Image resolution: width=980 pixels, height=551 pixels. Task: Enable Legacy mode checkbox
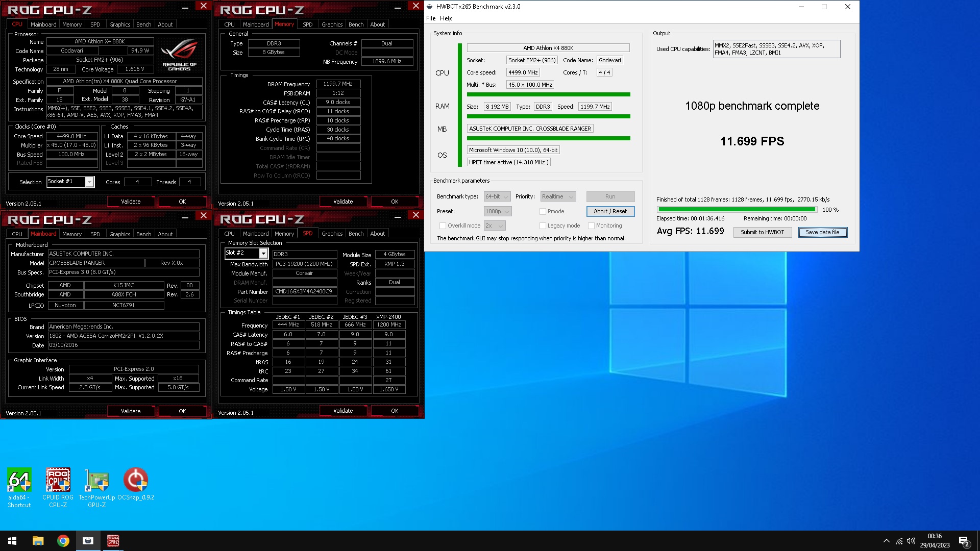[x=543, y=226]
